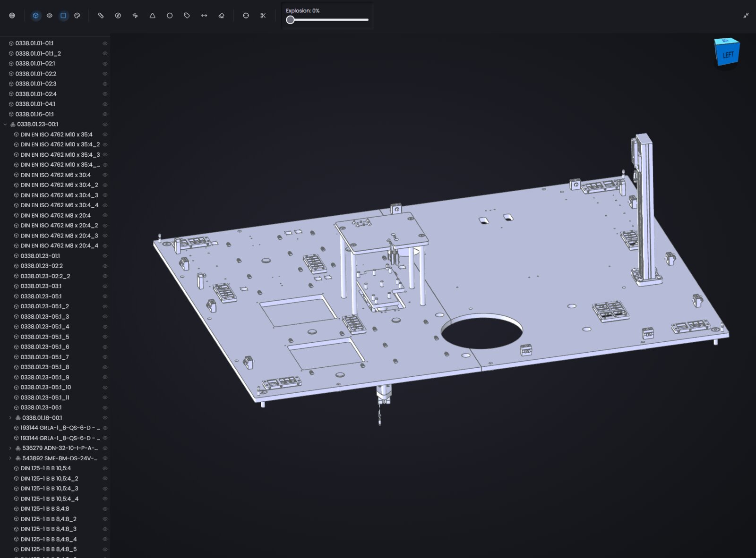Toggle visibility of 0338.01.23-05:1_10
Viewport: 756px width, 558px height.
(105, 387)
